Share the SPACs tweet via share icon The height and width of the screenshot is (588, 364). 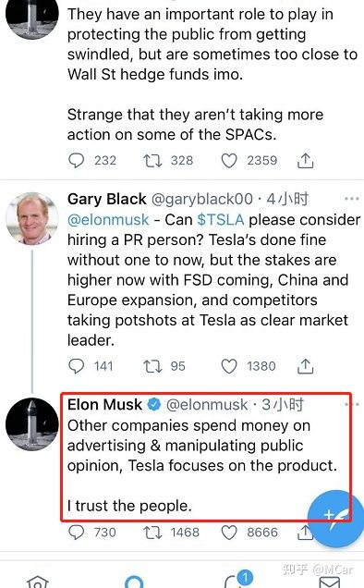pos(306,161)
